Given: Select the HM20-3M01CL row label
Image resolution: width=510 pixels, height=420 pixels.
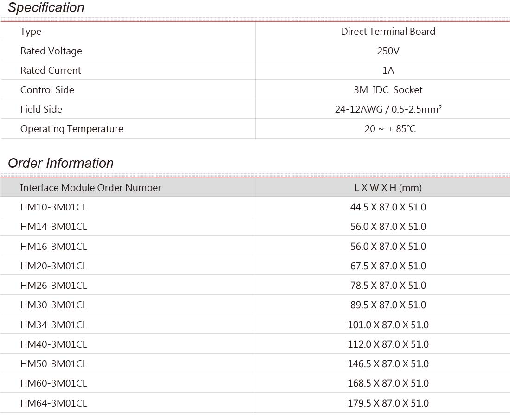Looking at the screenshot, I should pyautogui.click(x=54, y=266).
